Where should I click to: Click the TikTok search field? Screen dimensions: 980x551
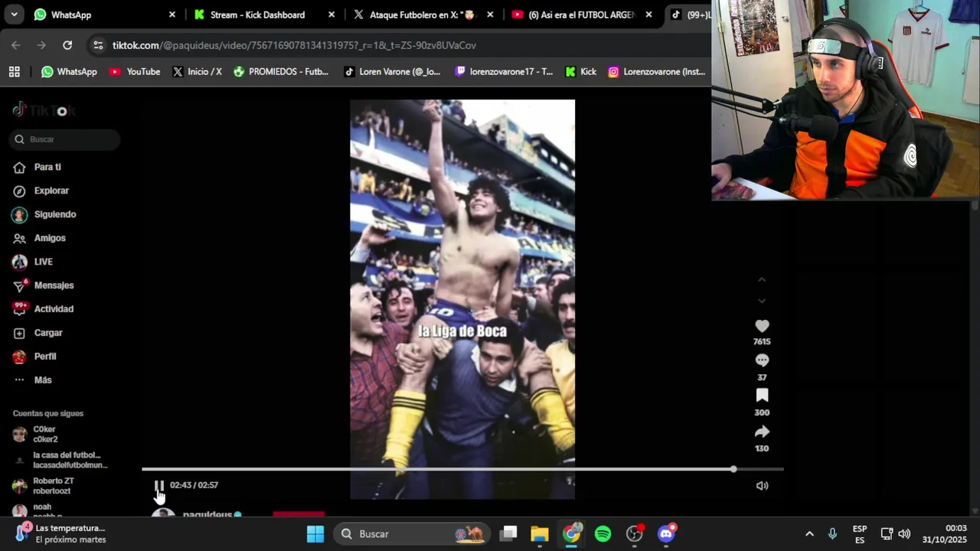click(66, 139)
